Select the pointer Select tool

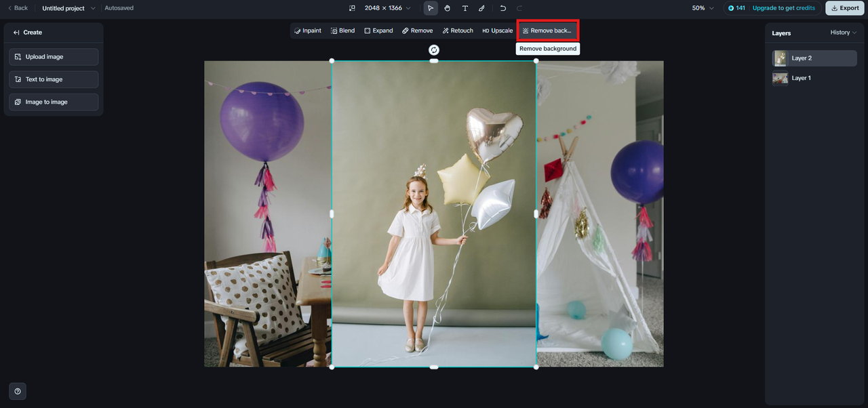(431, 8)
